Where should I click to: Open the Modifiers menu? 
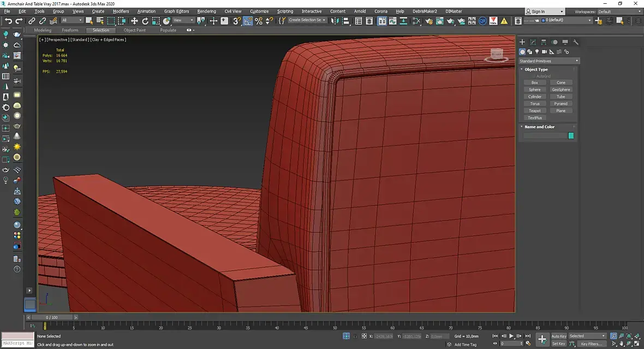click(121, 11)
